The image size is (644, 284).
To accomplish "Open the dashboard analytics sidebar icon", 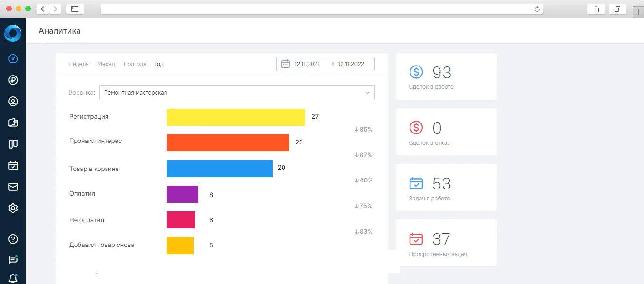I will tap(13, 59).
